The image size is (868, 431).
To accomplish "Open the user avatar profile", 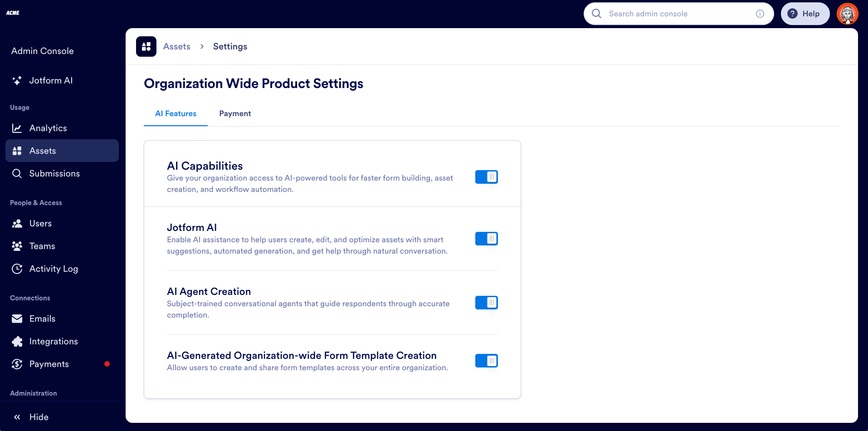I will point(847,14).
